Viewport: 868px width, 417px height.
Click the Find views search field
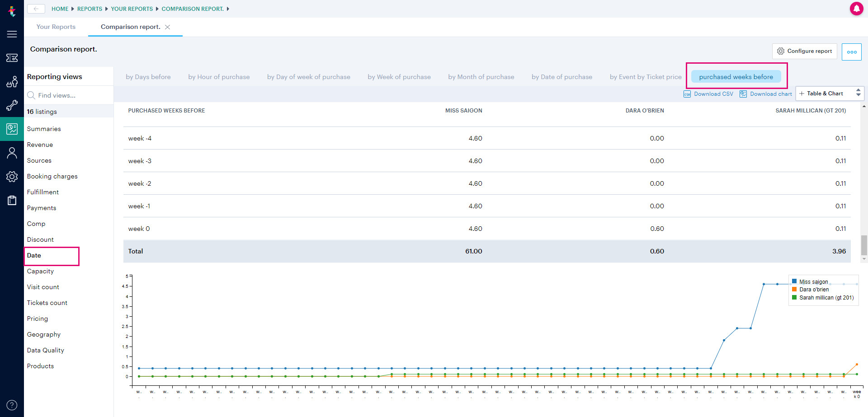(x=69, y=95)
